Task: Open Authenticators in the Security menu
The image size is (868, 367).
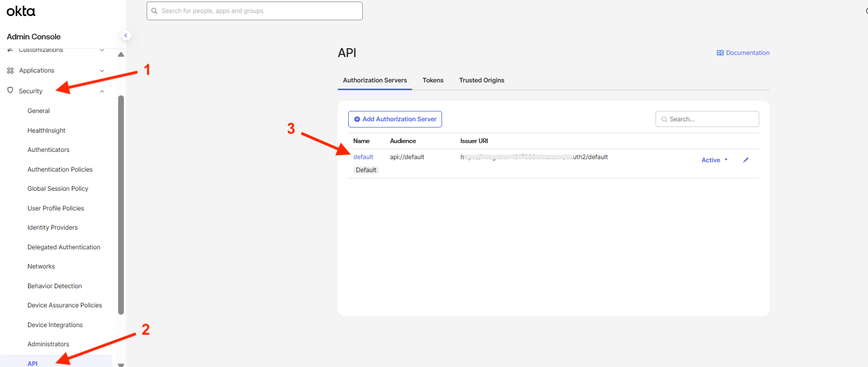Action: tap(48, 150)
